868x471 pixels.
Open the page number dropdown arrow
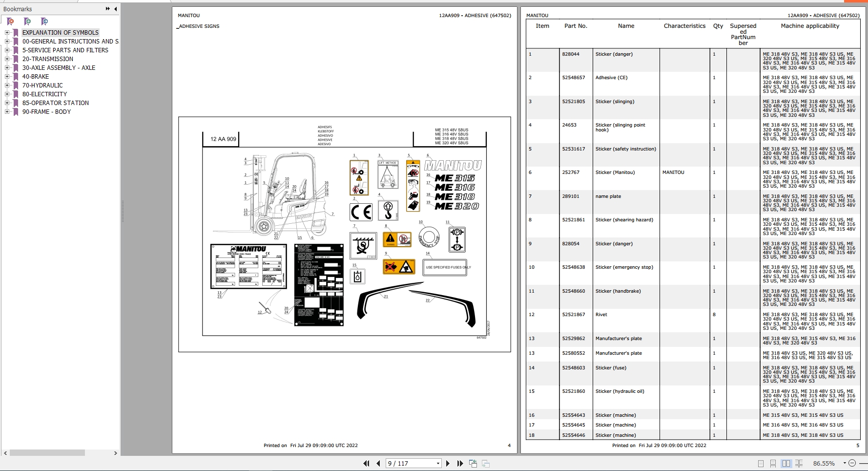click(x=438, y=463)
